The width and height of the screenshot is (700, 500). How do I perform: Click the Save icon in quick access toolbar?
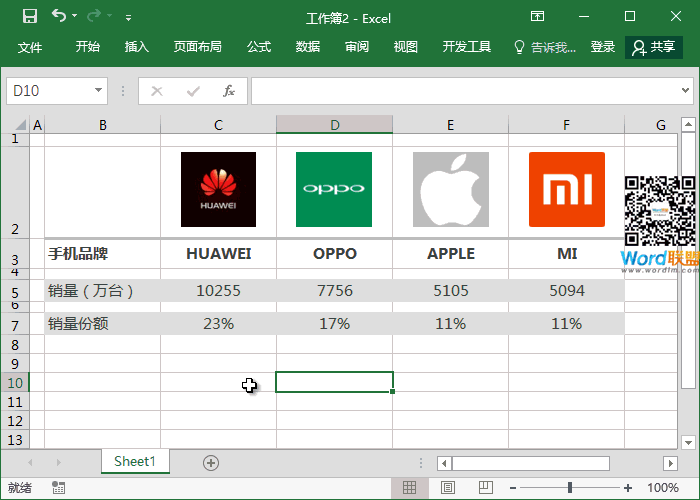coord(30,17)
